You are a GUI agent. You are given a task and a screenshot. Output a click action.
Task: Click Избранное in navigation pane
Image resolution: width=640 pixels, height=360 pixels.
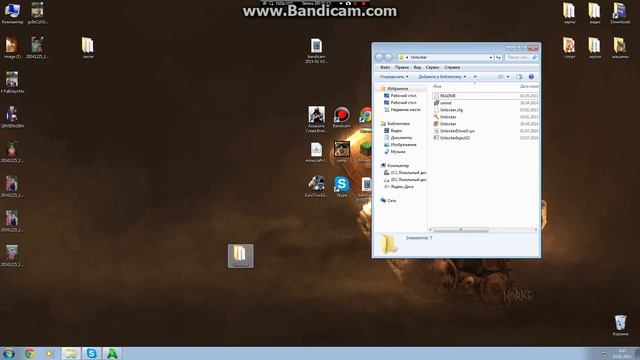(x=397, y=89)
